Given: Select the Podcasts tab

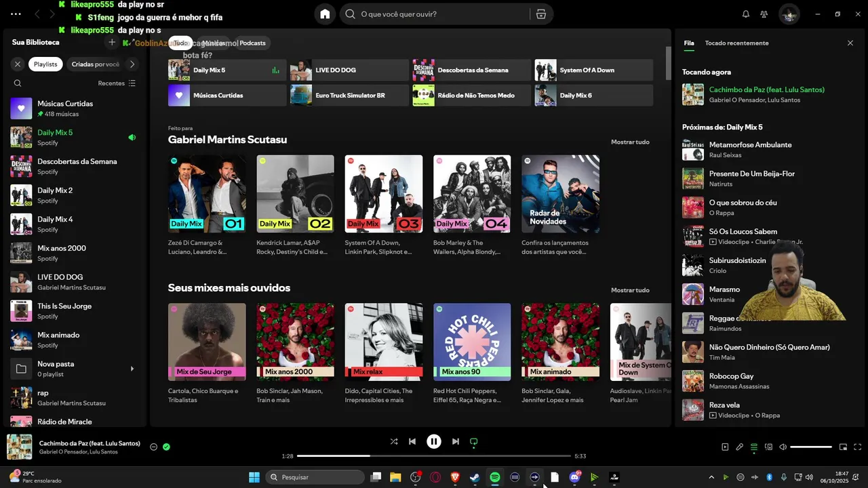Looking at the screenshot, I should [x=252, y=43].
